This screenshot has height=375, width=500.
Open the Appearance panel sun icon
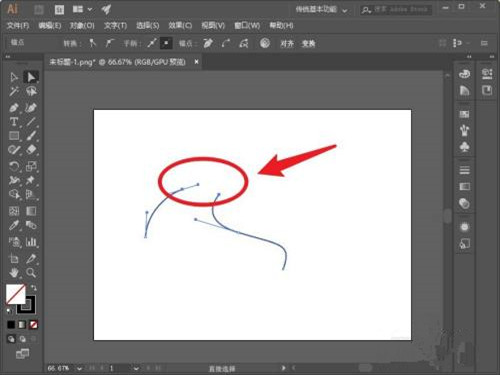pyautogui.click(x=464, y=227)
